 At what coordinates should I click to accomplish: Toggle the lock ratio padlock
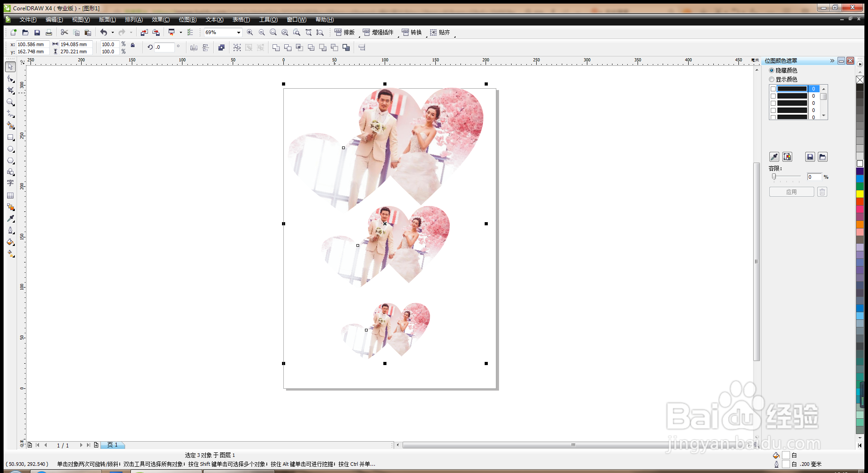coord(133,45)
